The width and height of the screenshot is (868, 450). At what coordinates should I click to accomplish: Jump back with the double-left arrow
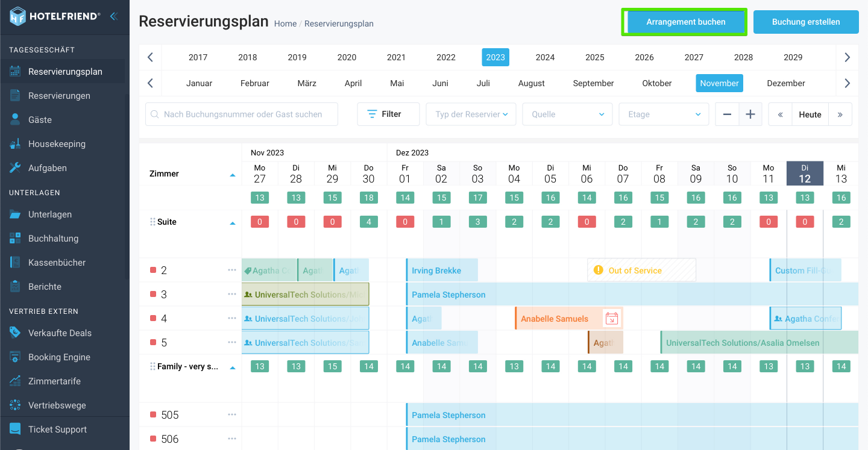pos(780,114)
